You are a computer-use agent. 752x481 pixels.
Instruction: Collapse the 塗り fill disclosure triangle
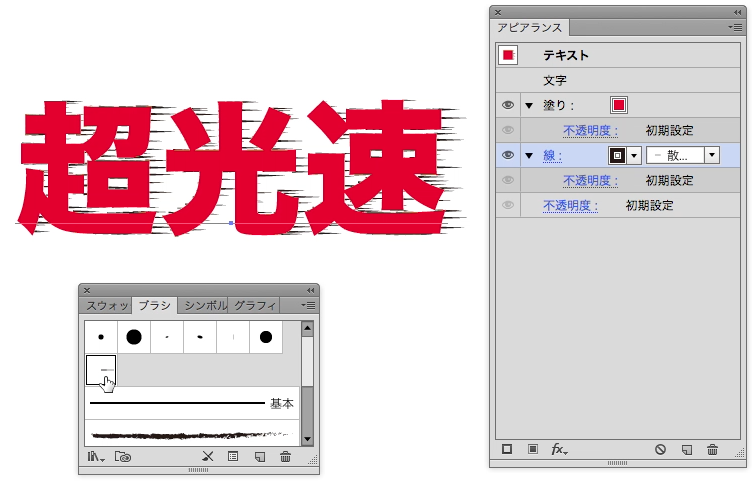[x=529, y=106]
